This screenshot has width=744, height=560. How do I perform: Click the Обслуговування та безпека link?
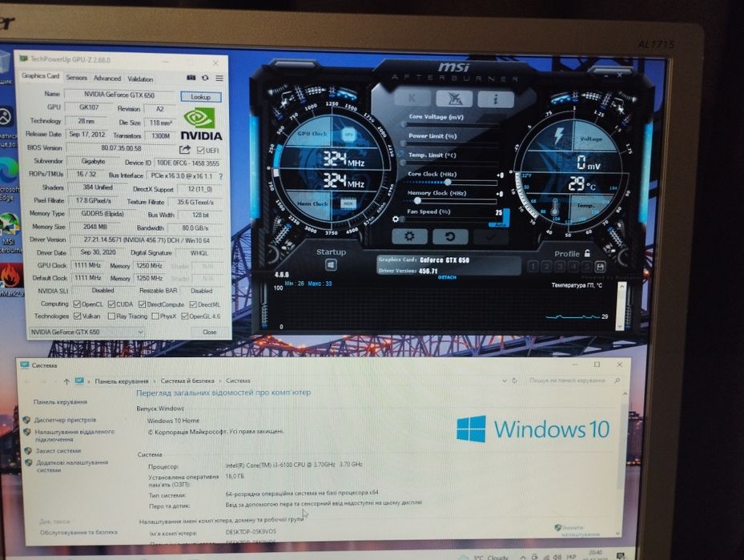pyautogui.click(x=78, y=533)
